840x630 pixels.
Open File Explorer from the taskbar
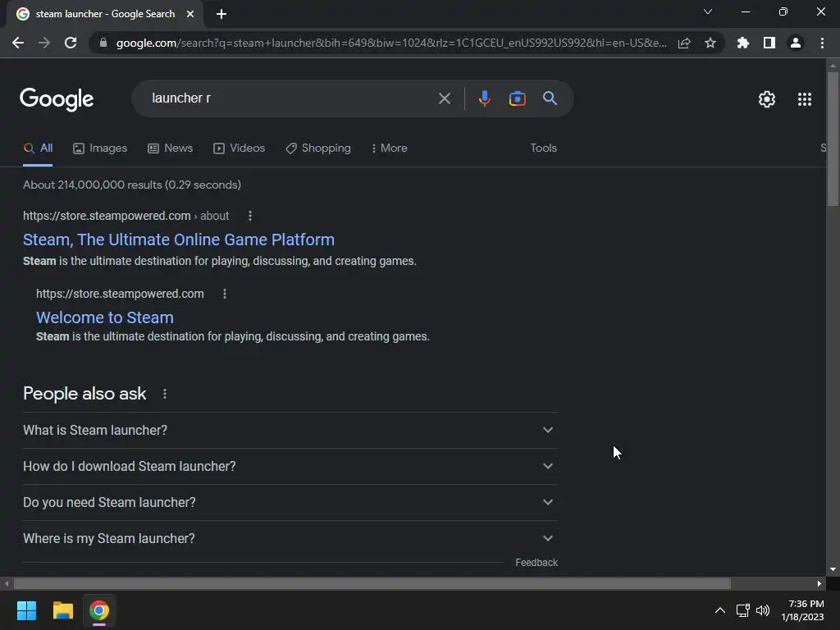tap(62, 610)
